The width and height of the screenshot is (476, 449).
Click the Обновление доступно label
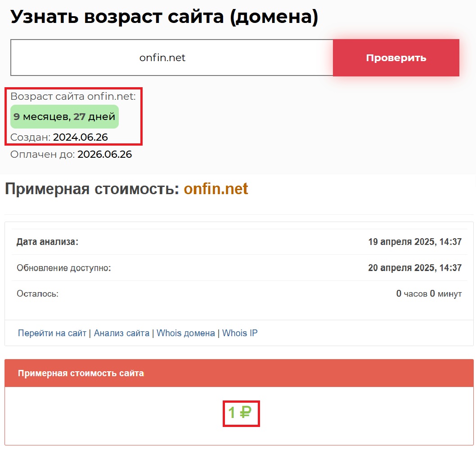(63, 268)
